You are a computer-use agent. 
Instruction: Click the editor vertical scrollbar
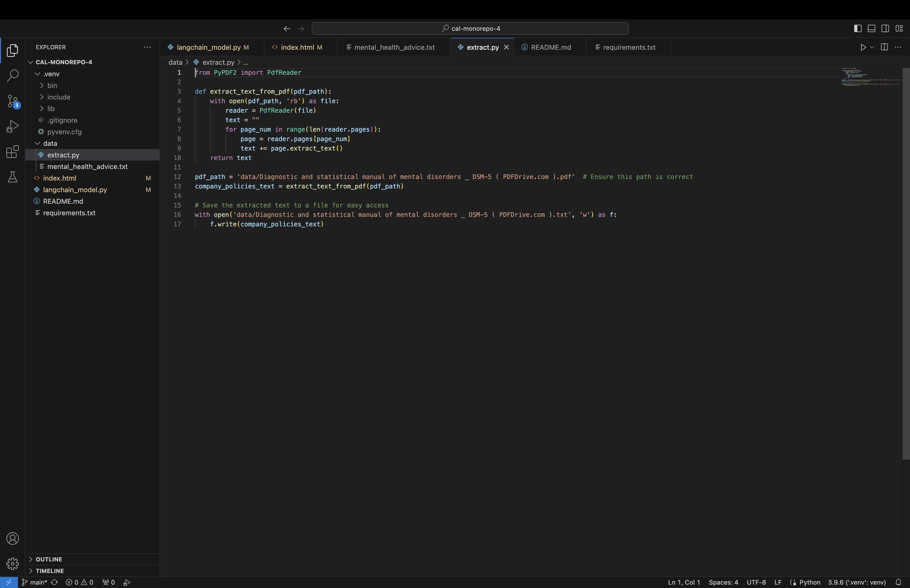pos(906,263)
